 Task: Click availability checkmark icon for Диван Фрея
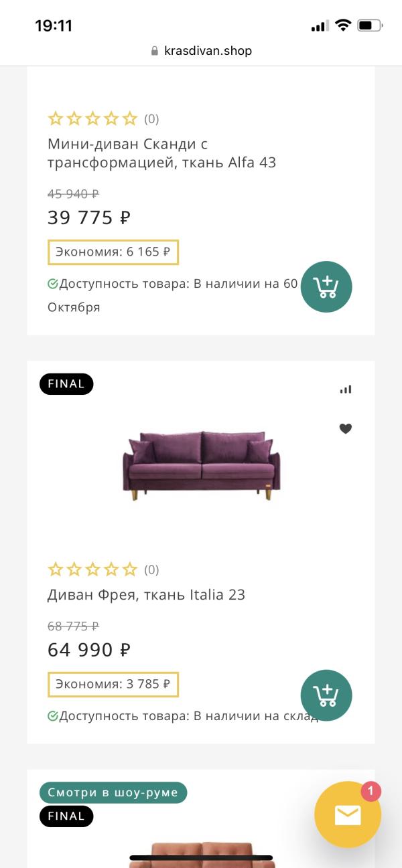click(x=53, y=716)
